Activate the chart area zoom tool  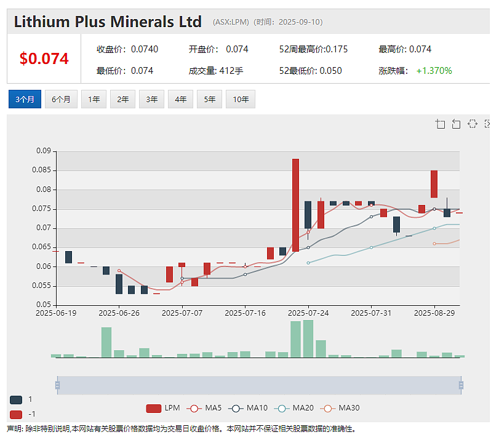(440, 124)
